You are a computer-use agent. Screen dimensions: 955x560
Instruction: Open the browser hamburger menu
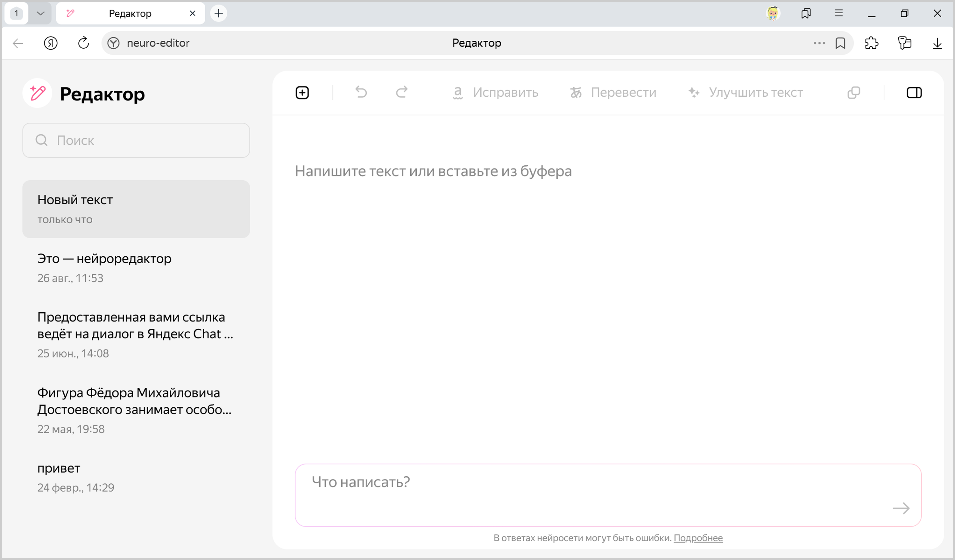click(x=839, y=14)
